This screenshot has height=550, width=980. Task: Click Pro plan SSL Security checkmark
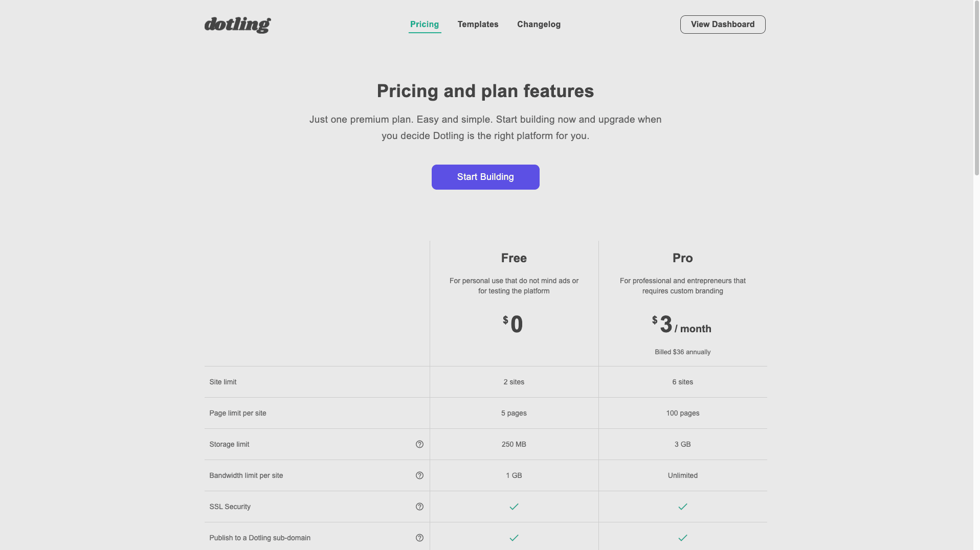click(x=682, y=507)
